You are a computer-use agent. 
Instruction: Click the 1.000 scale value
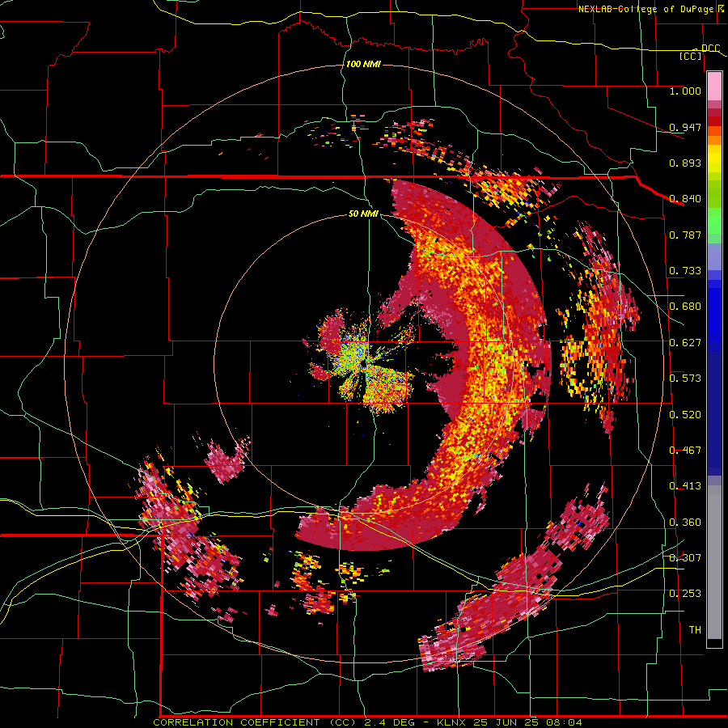(x=685, y=91)
